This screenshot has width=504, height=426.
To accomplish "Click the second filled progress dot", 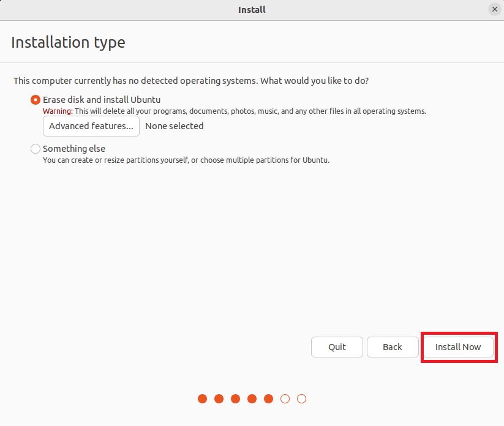I will 219,399.
